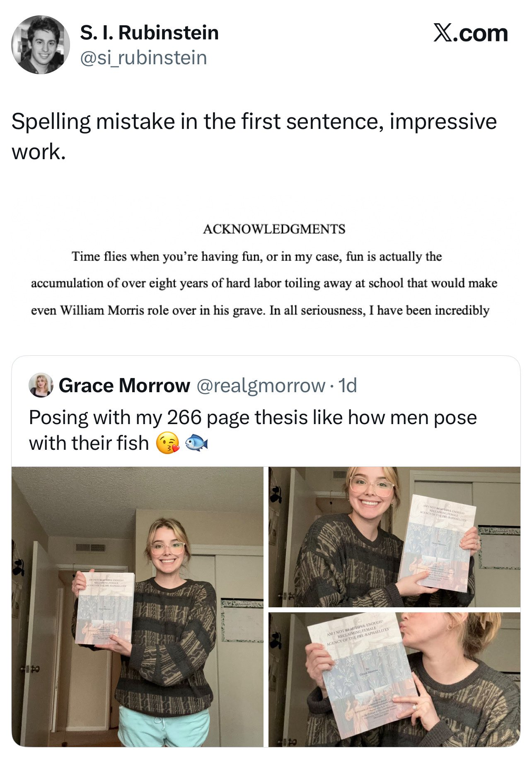Open the large left photo of thesis pose
Screen dimensions: 532x757
tap(138, 607)
